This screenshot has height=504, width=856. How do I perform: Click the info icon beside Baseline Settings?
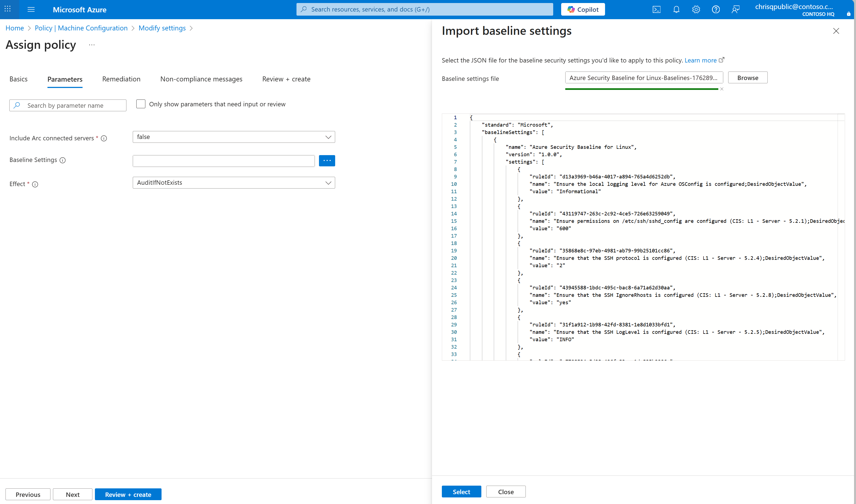63,160
